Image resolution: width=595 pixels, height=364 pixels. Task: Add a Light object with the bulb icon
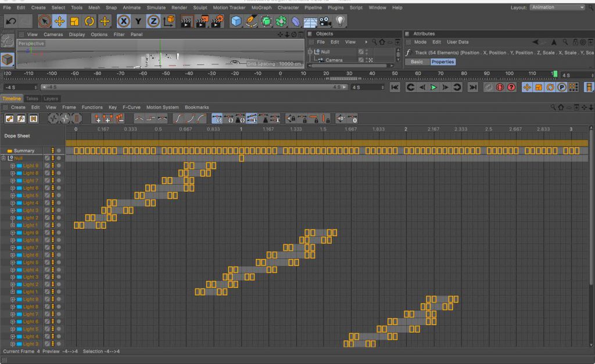(x=340, y=21)
